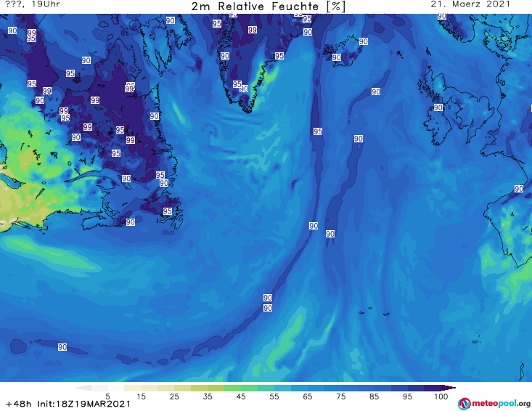Select the map title '2m Relative Feuchte [%]'

[269, 7]
